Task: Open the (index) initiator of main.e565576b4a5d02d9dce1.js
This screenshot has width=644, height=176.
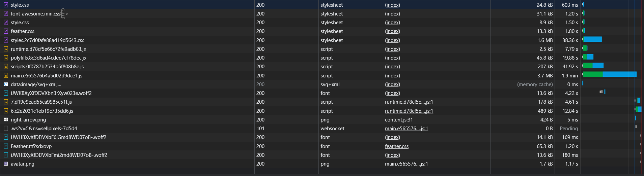Action: pyautogui.click(x=392, y=76)
